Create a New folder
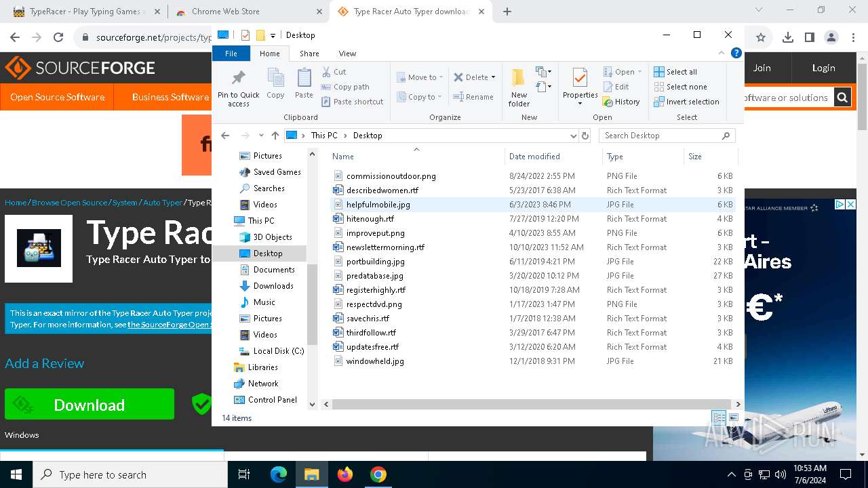This screenshot has height=488, width=868. click(519, 87)
